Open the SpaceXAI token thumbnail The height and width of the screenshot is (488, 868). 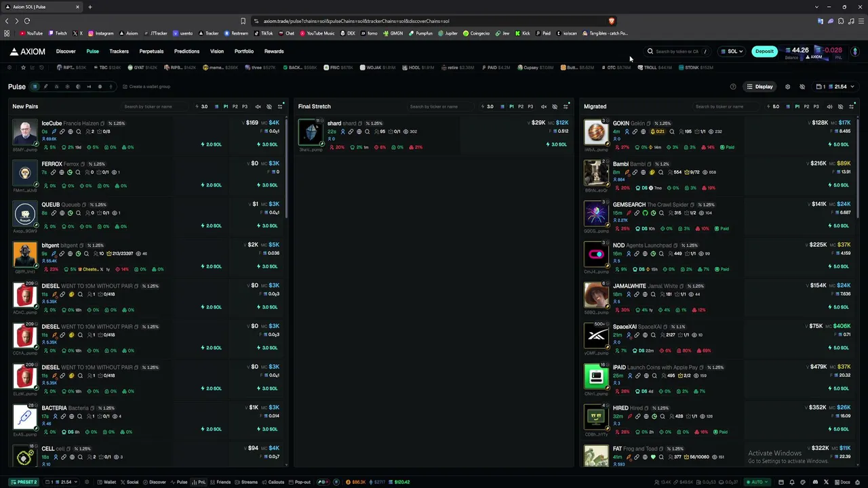pyautogui.click(x=596, y=336)
